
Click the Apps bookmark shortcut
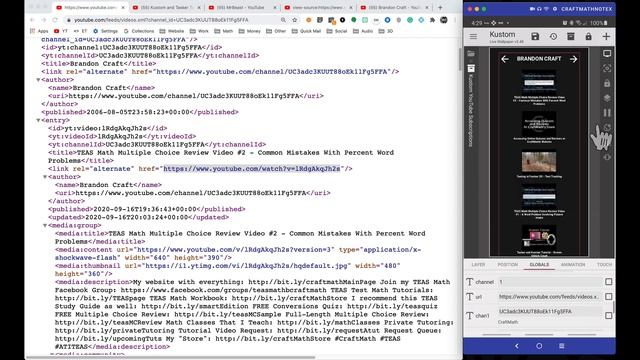(39, 31)
